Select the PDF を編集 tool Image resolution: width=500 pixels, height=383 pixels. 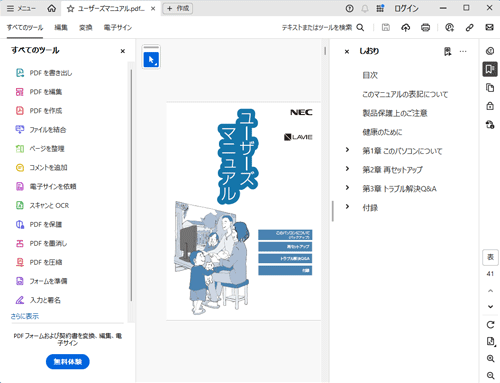coord(39,92)
